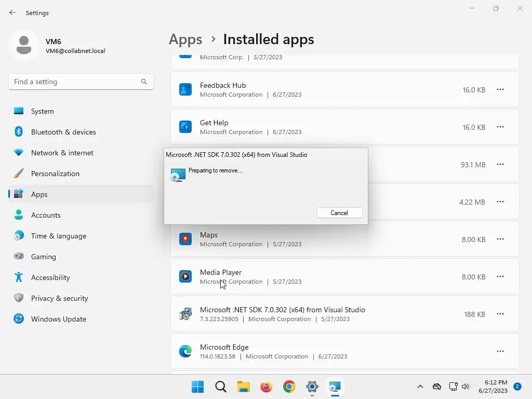Click the installer icon on the taskbar
Viewport: 532px width, 399px height.
(335, 387)
